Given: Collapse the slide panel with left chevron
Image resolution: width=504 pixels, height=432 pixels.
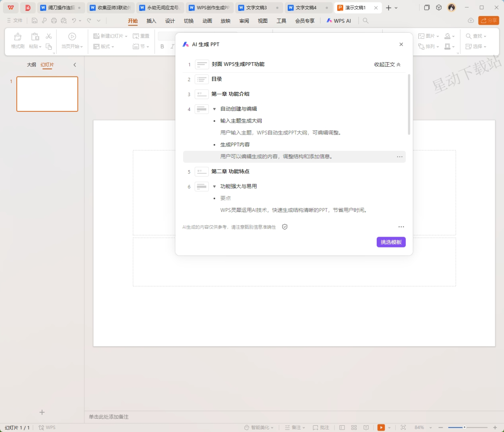Looking at the screenshot, I should (x=75, y=65).
